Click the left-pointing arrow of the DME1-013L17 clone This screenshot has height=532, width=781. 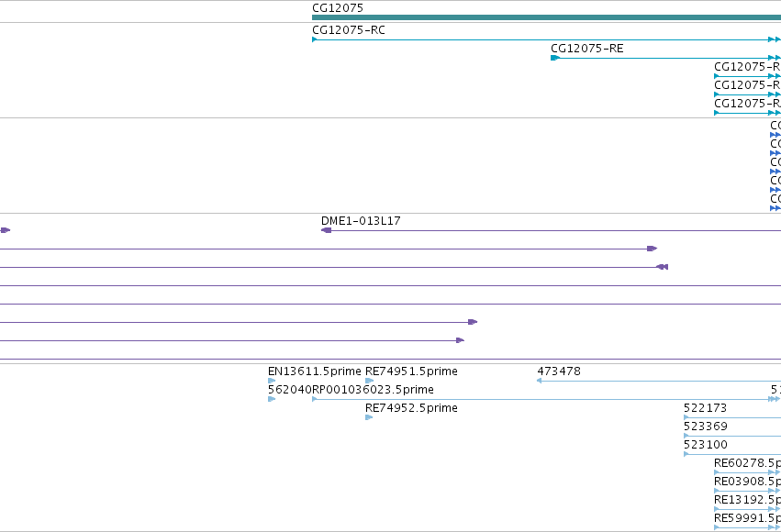point(326,230)
